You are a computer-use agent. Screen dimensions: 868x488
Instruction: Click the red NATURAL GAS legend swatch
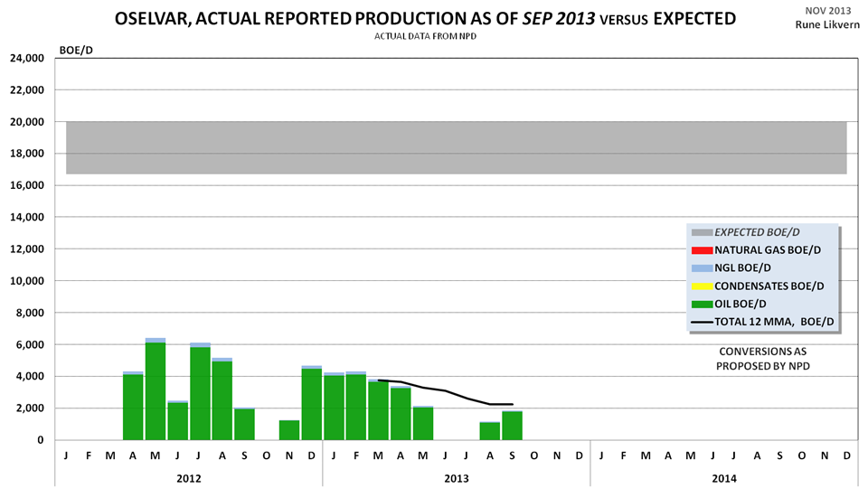(x=701, y=250)
